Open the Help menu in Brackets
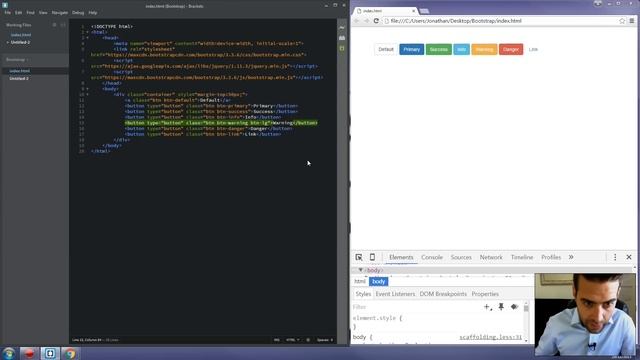 click(x=93, y=13)
